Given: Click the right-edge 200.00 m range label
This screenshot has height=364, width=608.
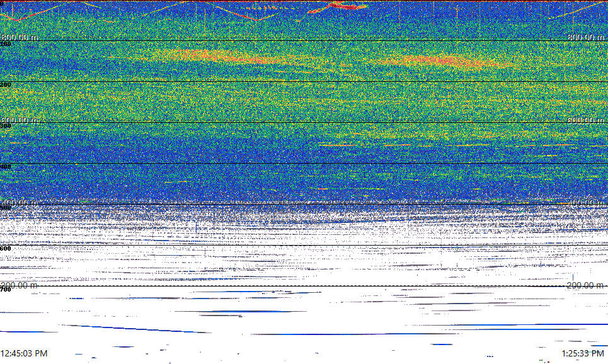Looking at the screenshot, I should pos(585,285).
